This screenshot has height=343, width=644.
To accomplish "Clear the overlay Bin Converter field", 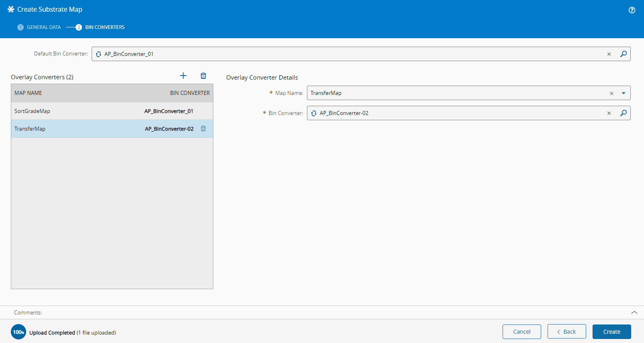I will (609, 113).
